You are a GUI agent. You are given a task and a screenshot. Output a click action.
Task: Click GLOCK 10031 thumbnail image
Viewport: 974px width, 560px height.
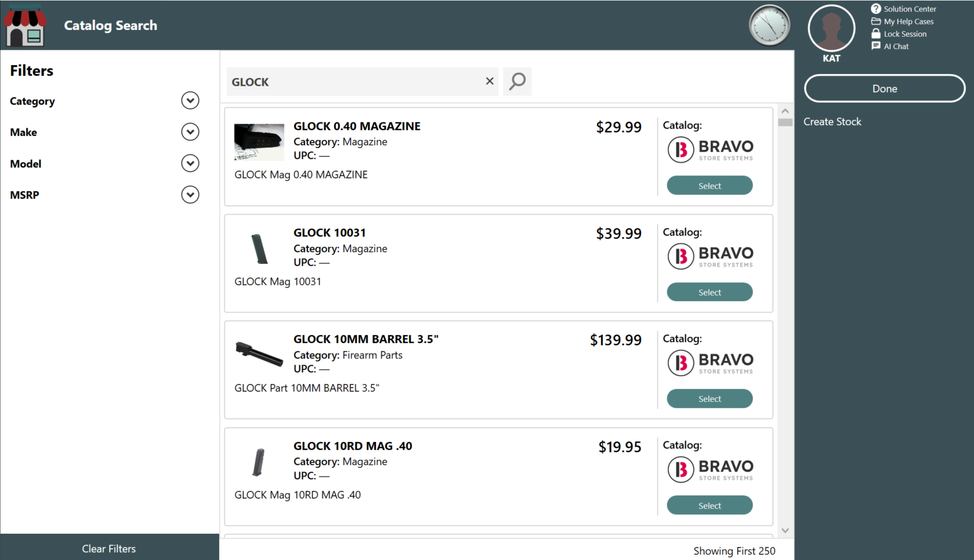(x=259, y=249)
